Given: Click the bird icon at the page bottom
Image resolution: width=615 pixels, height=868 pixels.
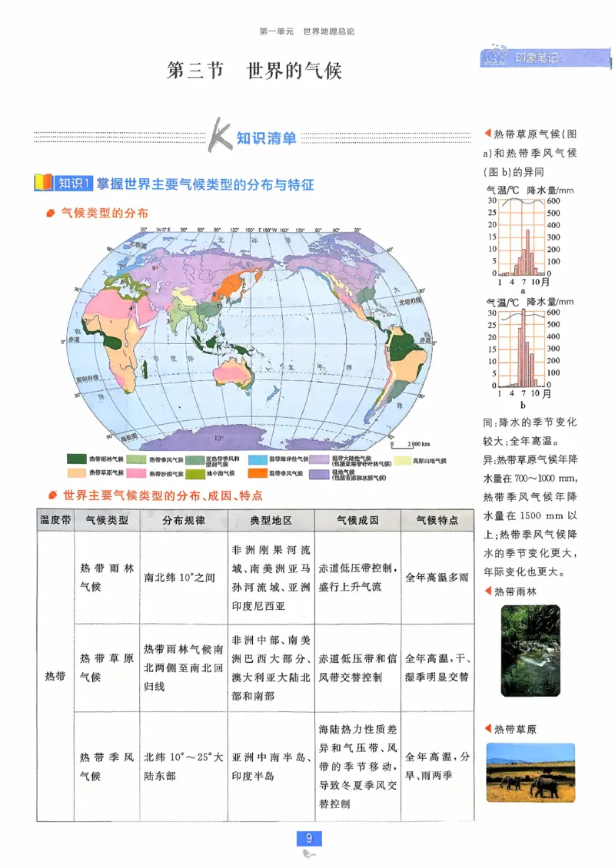Looking at the screenshot, I should click(x=307, y=854).
